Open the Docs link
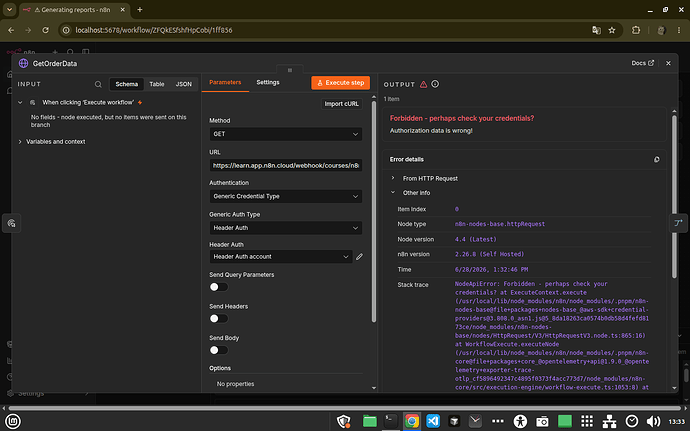 [x=642, y=63]
